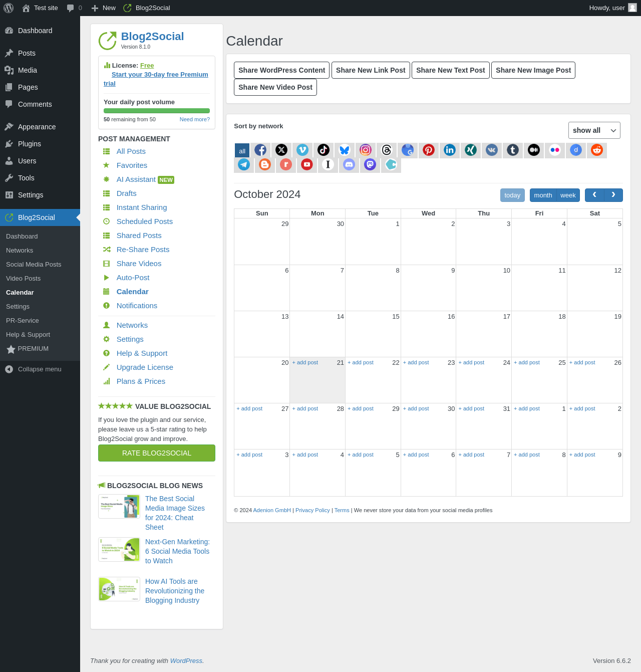Open 'How AI Tools' article thumbnail
641x672 pixels.
(119, 589)
